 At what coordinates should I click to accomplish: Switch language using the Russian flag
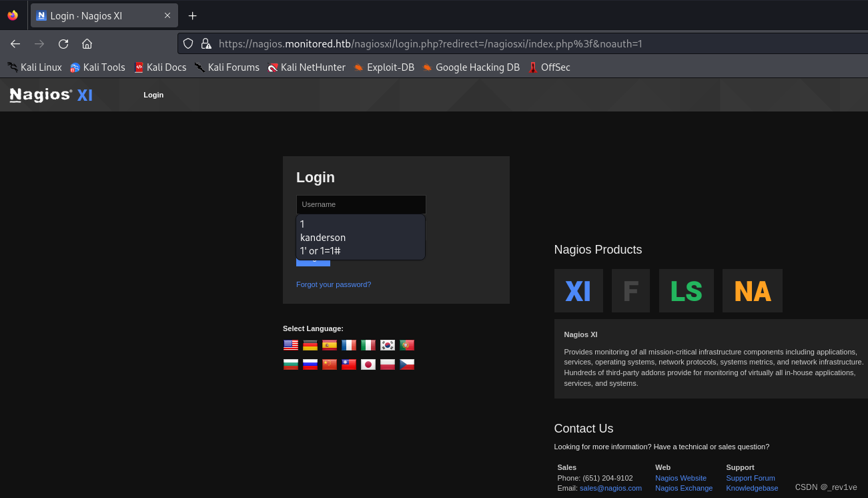(310, 364)
